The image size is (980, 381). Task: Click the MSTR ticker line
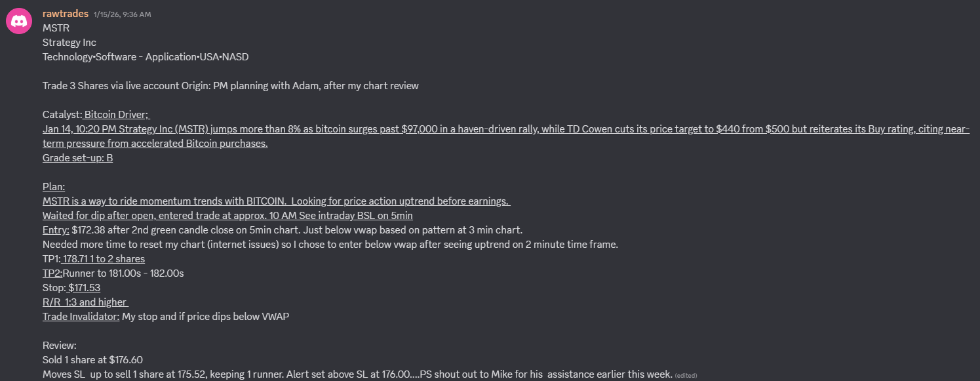click(x=56, y=28)
